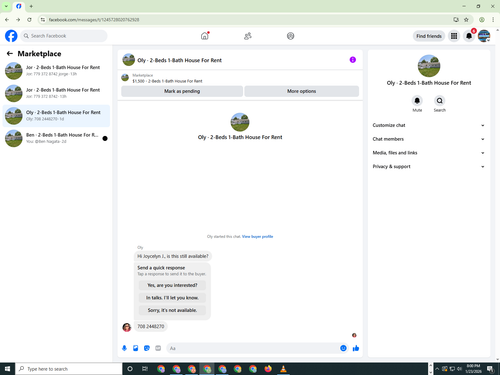The image size is (500, 375).
Task: Click the Search Facebook field
Action: pos(64,36)
